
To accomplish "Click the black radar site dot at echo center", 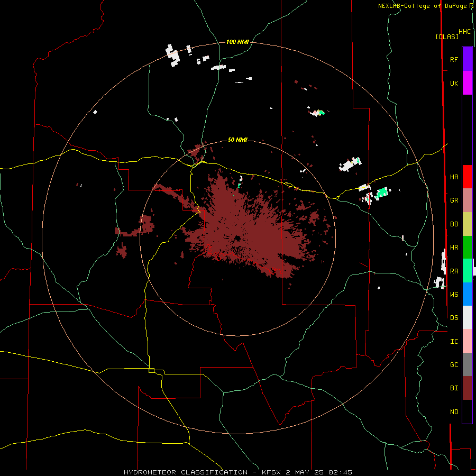I will point(237,239).
